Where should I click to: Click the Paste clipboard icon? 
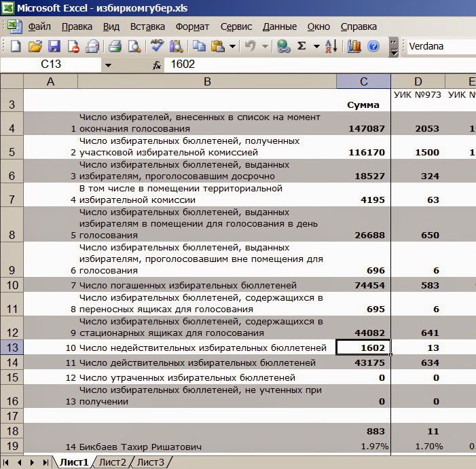218,46
